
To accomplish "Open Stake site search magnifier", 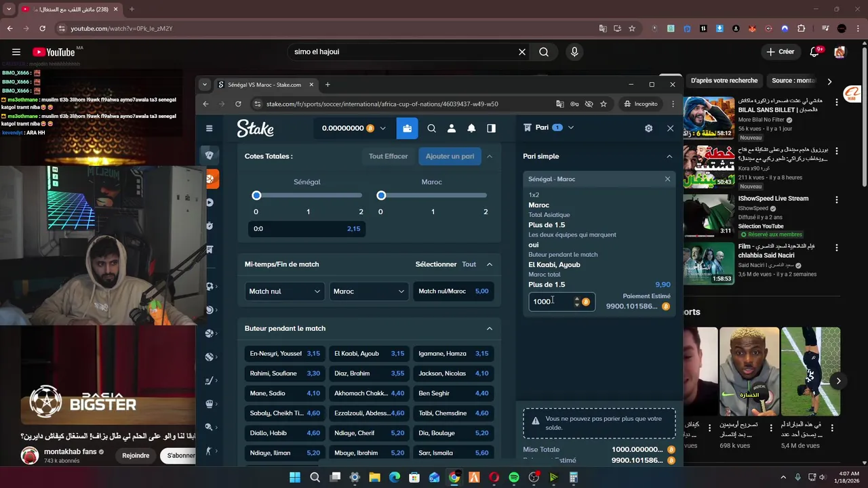I will (x=431, y=128).
